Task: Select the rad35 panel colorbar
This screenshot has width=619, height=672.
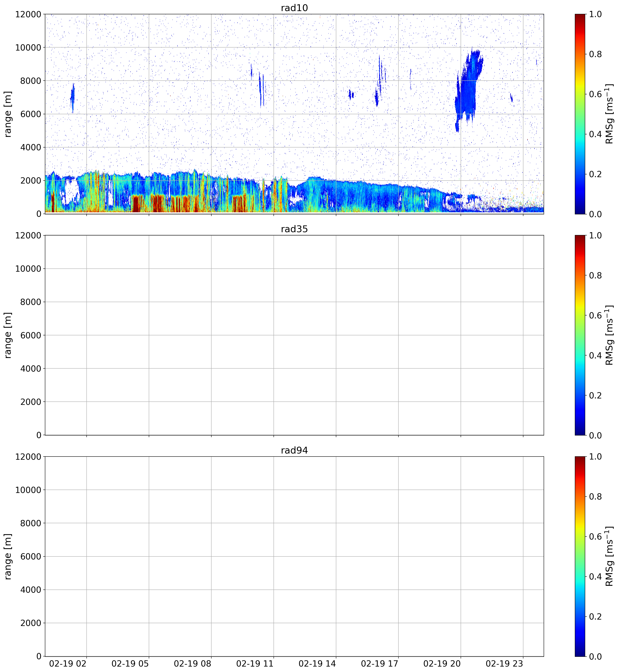Action: tap(580, 335)
